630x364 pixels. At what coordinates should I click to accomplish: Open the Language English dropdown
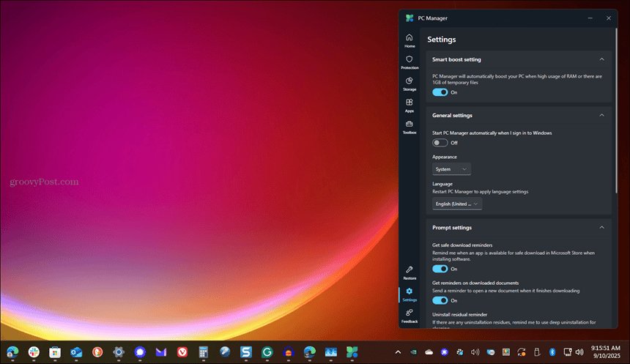[457, 204]
